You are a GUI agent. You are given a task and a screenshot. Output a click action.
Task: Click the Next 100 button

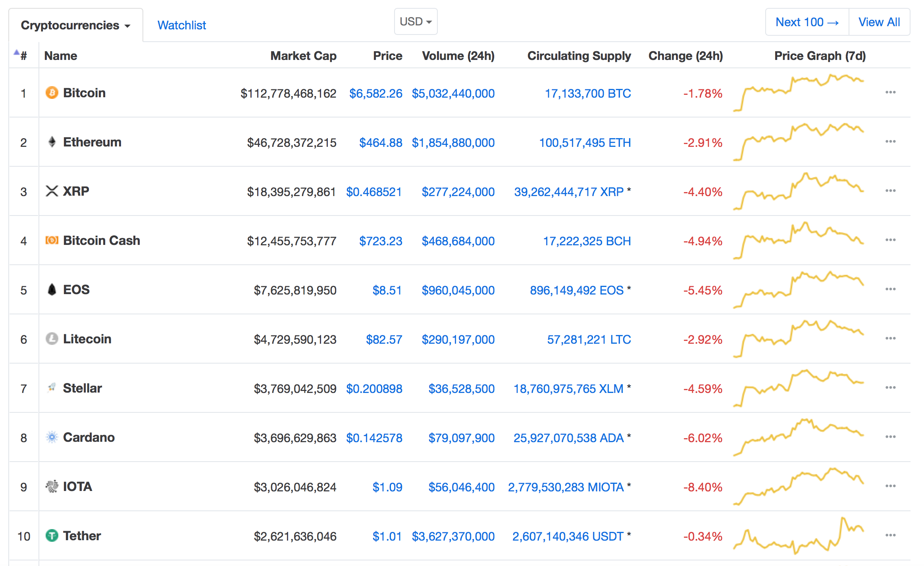click(x=807, y=22)
